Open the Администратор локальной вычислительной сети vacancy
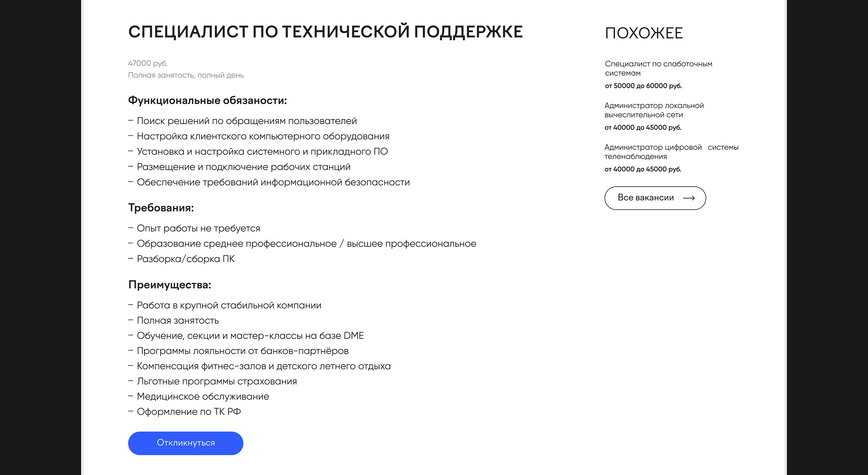 (654, 110)
